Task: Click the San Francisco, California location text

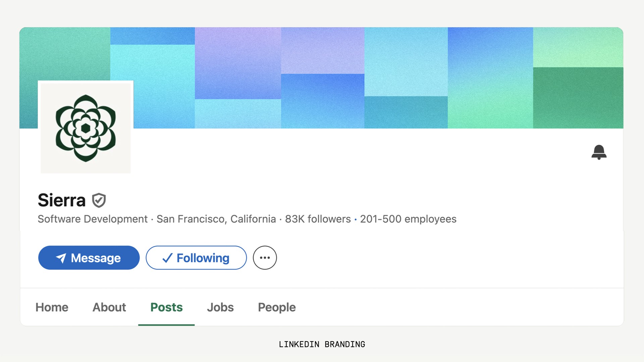Action: click(x=216, y=219)
